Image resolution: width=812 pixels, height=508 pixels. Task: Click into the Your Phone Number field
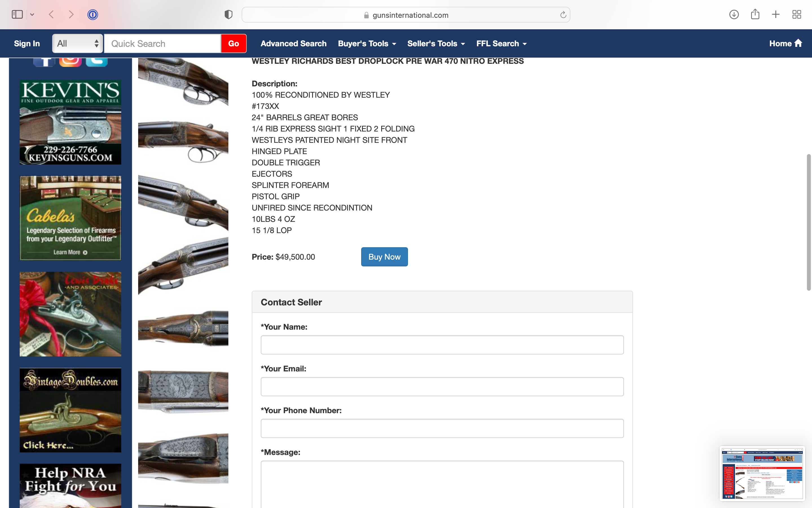[442, 428]
